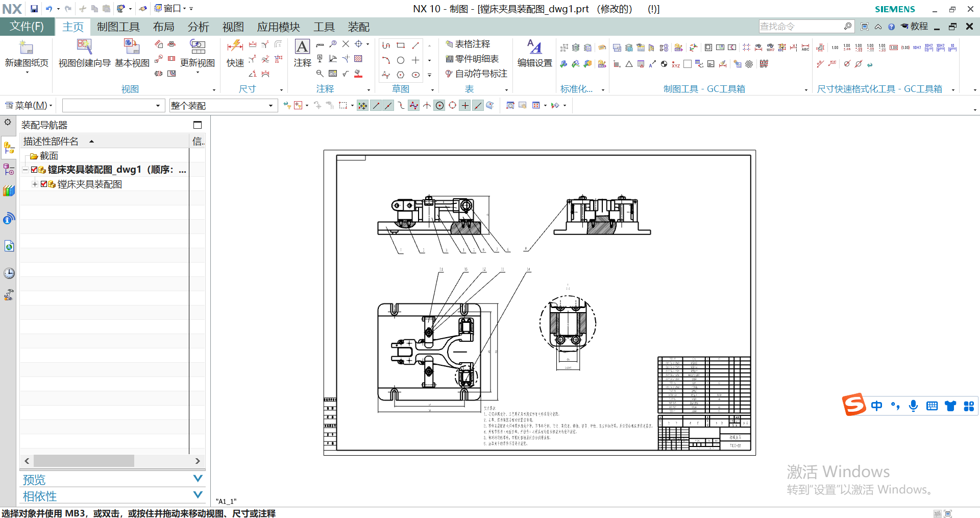Viewport: 980px width, 518px height.
Task: Click the ABC text dimension icon
Action: pos(805,48)
